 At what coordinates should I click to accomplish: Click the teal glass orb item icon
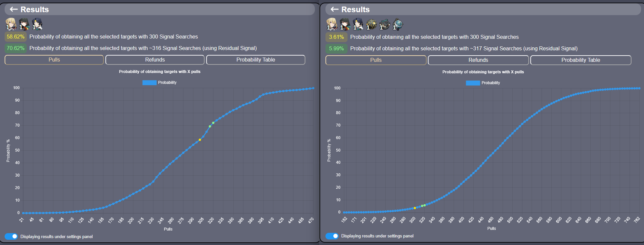click(398, 24)
